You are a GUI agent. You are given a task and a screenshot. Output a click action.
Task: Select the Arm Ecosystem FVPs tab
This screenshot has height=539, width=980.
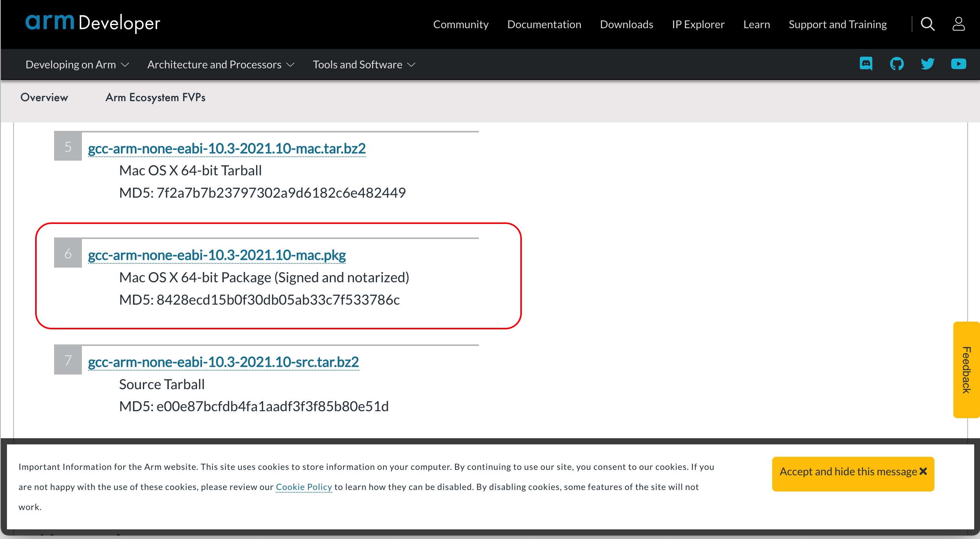(155, 97)
